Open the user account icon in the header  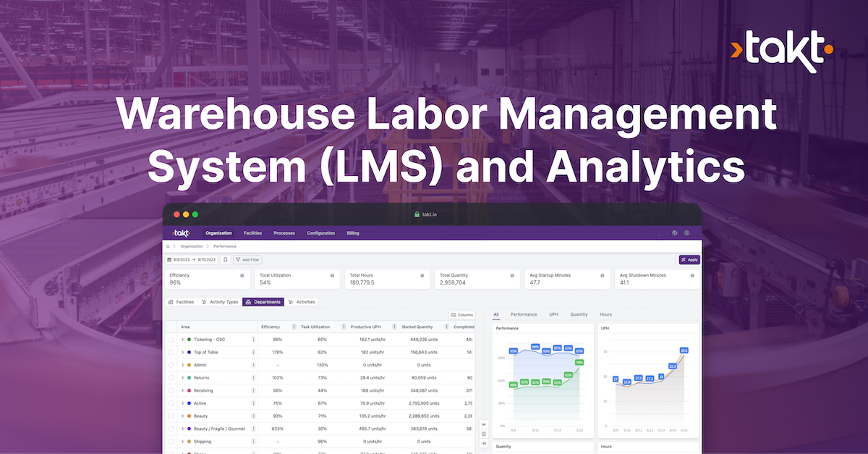686,233
